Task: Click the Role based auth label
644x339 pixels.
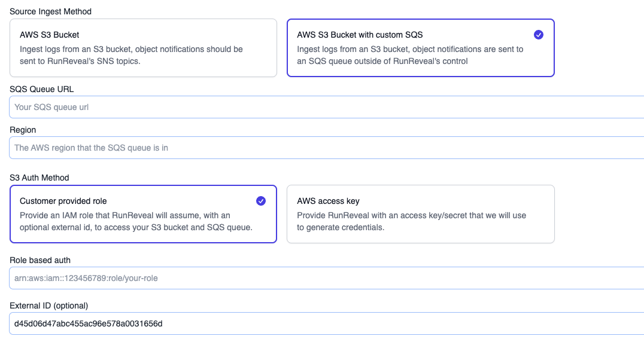Action: 40,260
